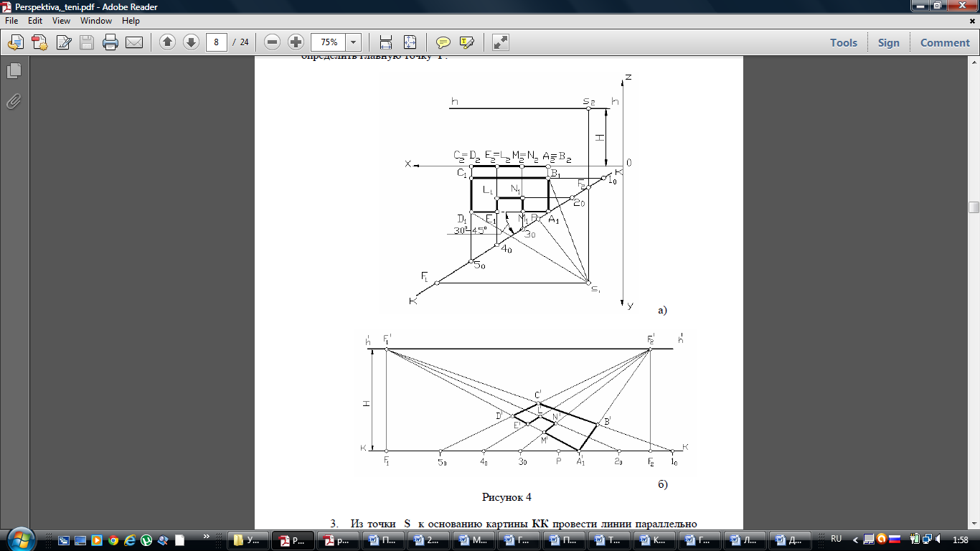Show hidden tray icons arrow
This screenshot has width=980, height=551.
pyautogui.click(x=855, y=539)
